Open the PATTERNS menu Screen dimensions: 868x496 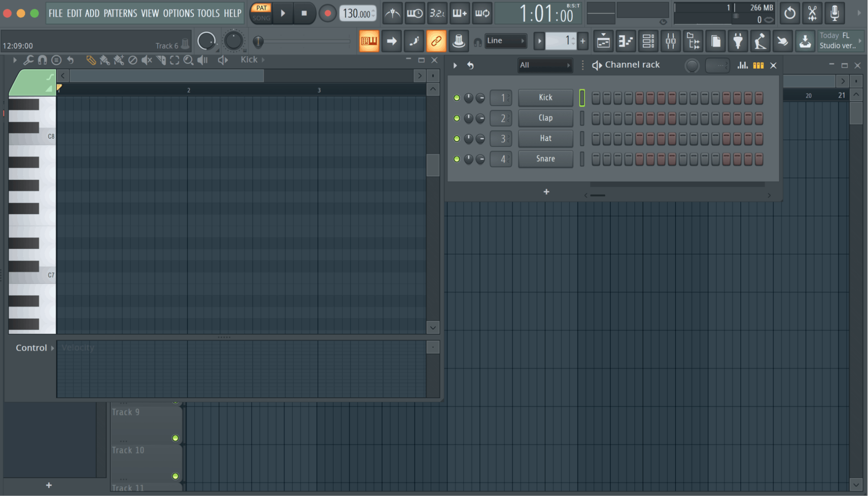coord(121,13)
